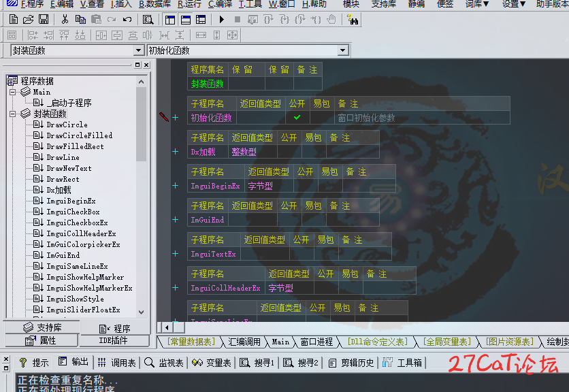Collapse the 封装函数 tree node
569x392 pixels.
pyautogui.click(x=13, y=114)
